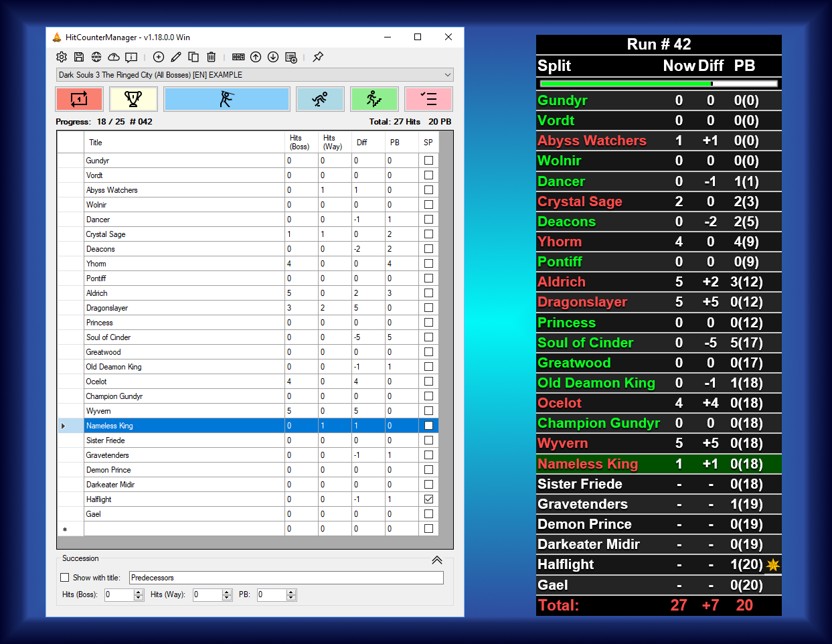The image size is (832, 644).
Task: Click the Diff column header
Action: click(368, 143)
